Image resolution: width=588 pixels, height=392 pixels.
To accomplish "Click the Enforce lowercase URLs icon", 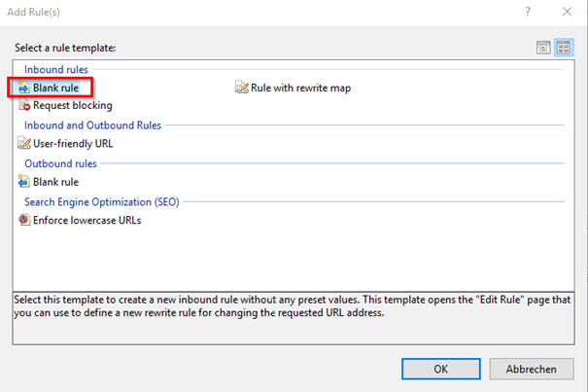I will (24, 220).
